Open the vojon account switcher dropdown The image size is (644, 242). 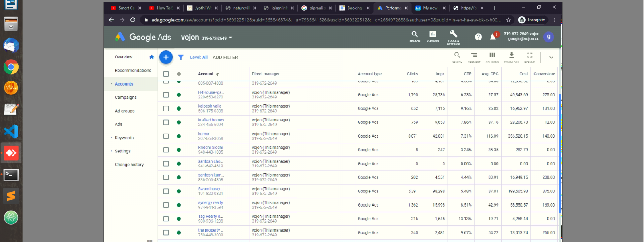pos(231,38)
